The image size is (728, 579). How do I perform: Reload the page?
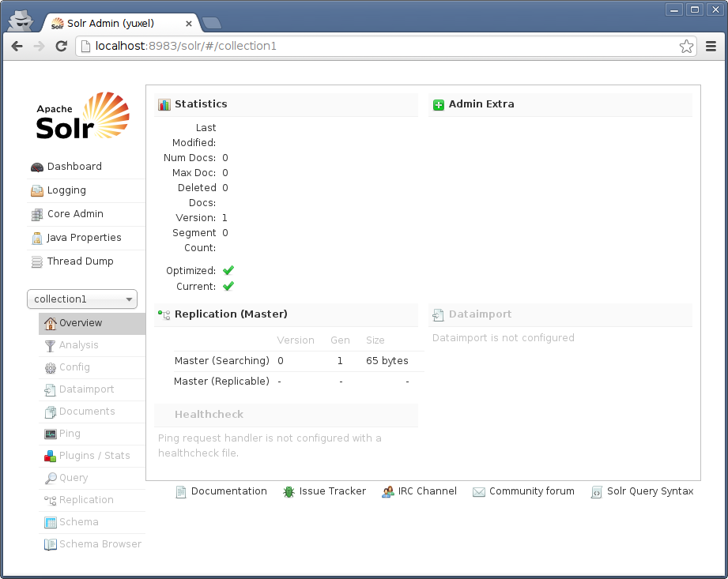[62, 47]
